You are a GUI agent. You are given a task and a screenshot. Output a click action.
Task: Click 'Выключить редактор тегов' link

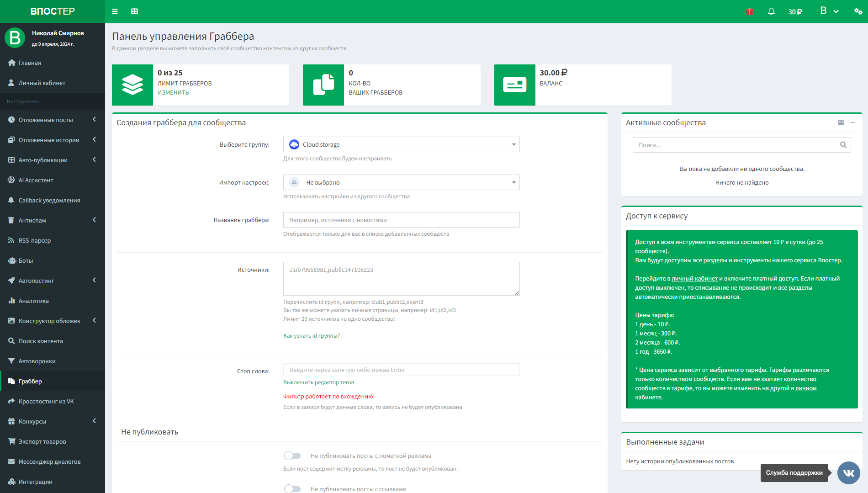(x=318, y=382)
